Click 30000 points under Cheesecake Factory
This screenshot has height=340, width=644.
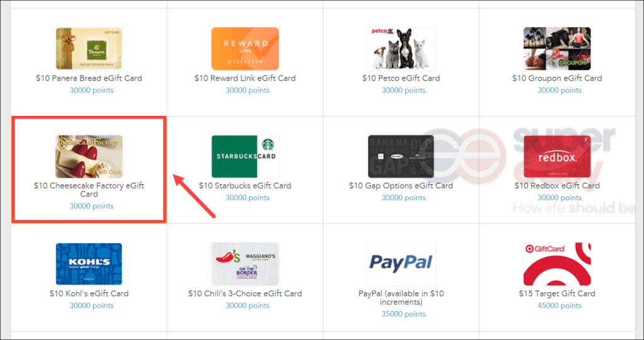[91, 206]
